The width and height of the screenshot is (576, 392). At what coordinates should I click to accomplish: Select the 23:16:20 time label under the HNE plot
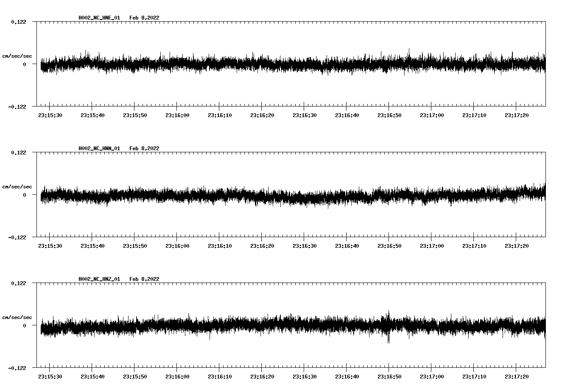(262, 115)
